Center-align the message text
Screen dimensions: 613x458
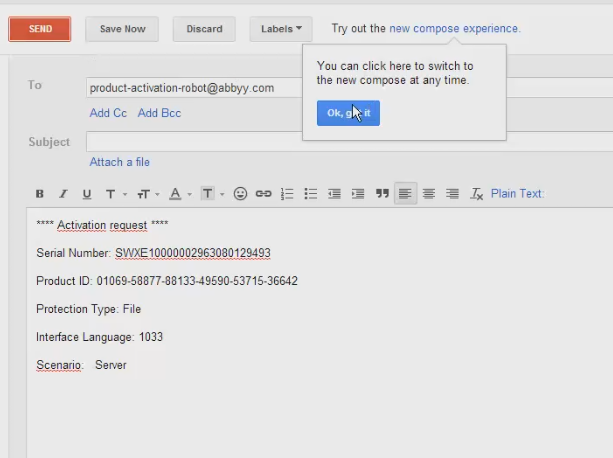428,194
